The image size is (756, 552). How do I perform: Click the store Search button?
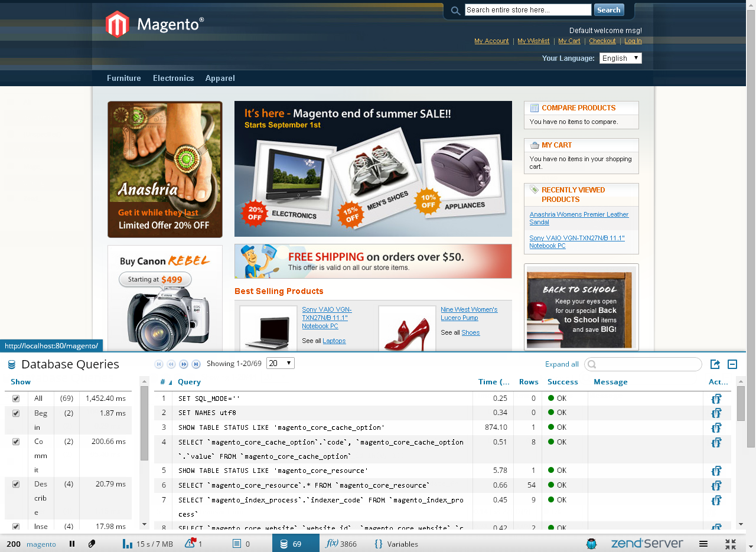pyautogui.click(x=608, y=10)
